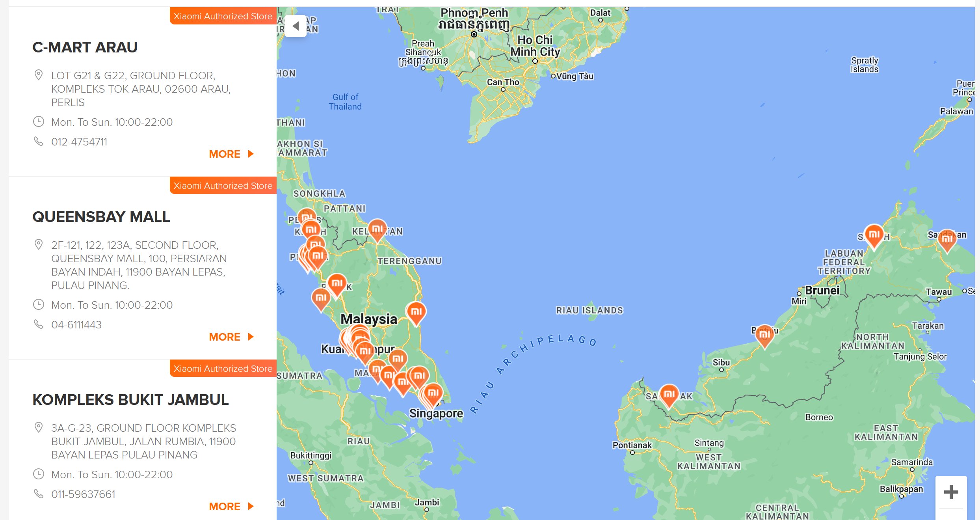Click the phone icon beside 04-6111443
This screenshot has height=520, width=980.
coord(38,324)
